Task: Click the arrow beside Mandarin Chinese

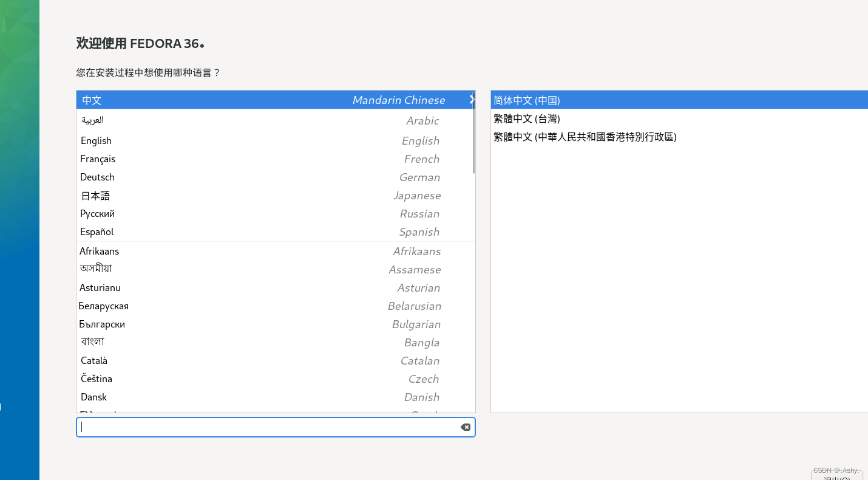Action: [472, 100]
